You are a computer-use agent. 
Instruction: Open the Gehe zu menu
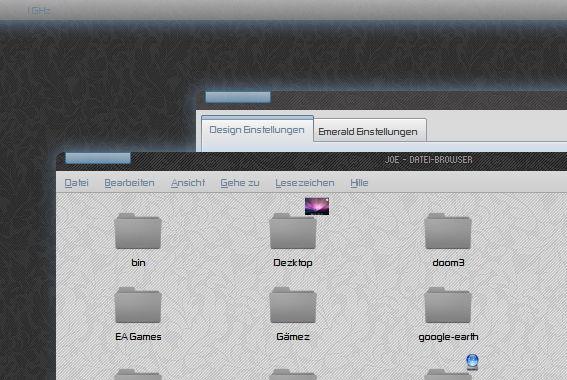tap(240, 183)
